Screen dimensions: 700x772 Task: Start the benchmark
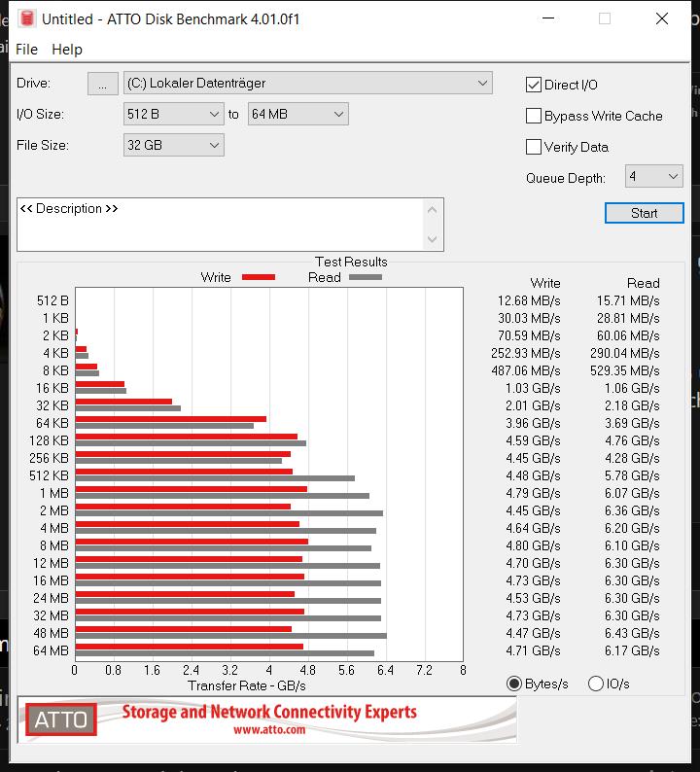pos(644,213)
